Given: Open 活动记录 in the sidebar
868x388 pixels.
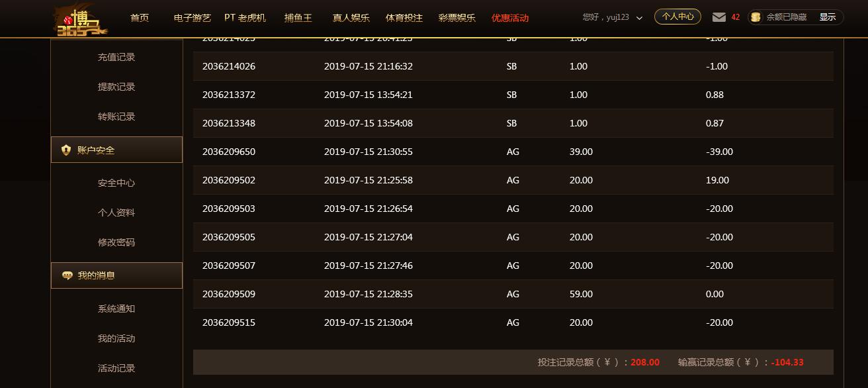Looking at the screenshot, I should point(116,368).
